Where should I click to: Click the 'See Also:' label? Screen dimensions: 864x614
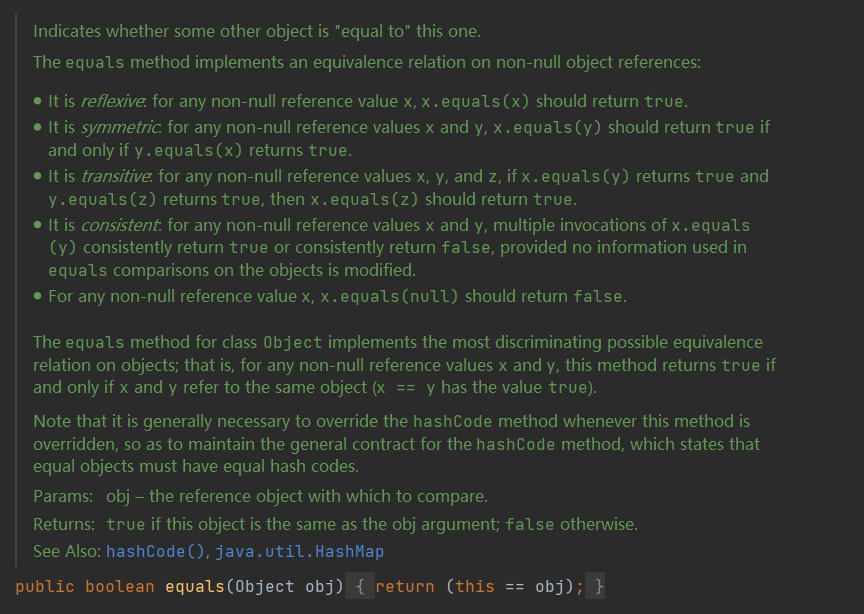tap(67, 551)
